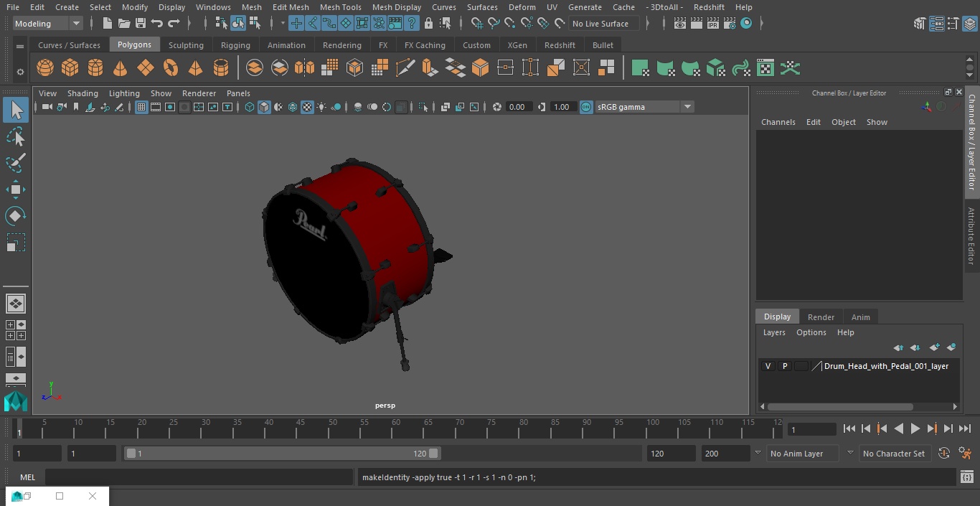Open the Render View clapperboard icon
The height and width of the screenshot is (506, 980).
pos(679,24)
